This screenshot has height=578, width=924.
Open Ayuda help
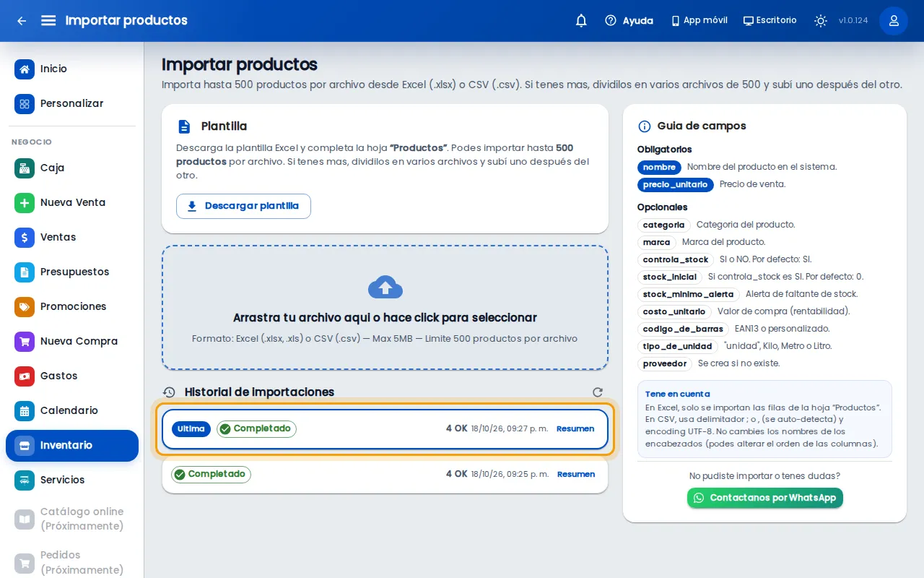click(629, 21)
